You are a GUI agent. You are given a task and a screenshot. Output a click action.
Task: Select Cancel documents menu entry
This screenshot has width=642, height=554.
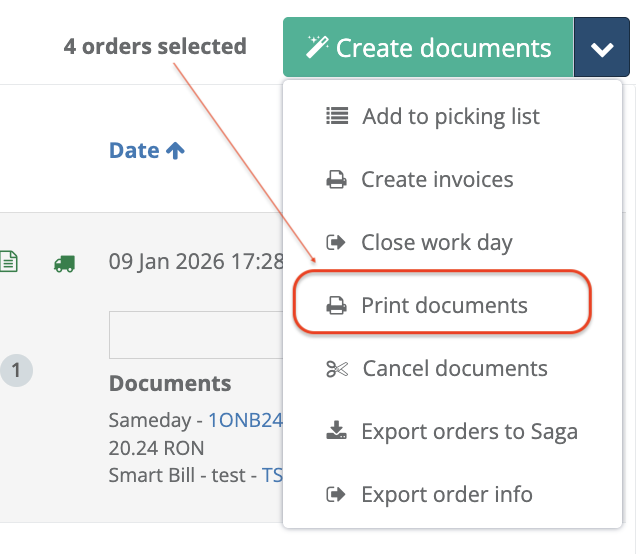tap(454, 369)
